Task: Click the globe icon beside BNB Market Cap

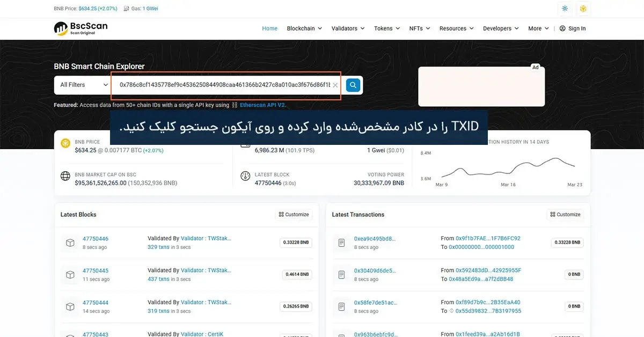Action: 65,176
